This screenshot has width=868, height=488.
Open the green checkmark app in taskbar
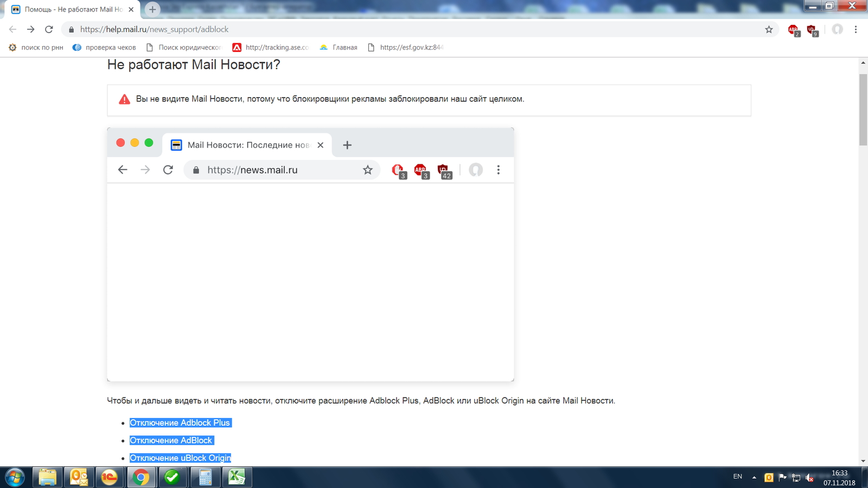click(x=173, y=477)
